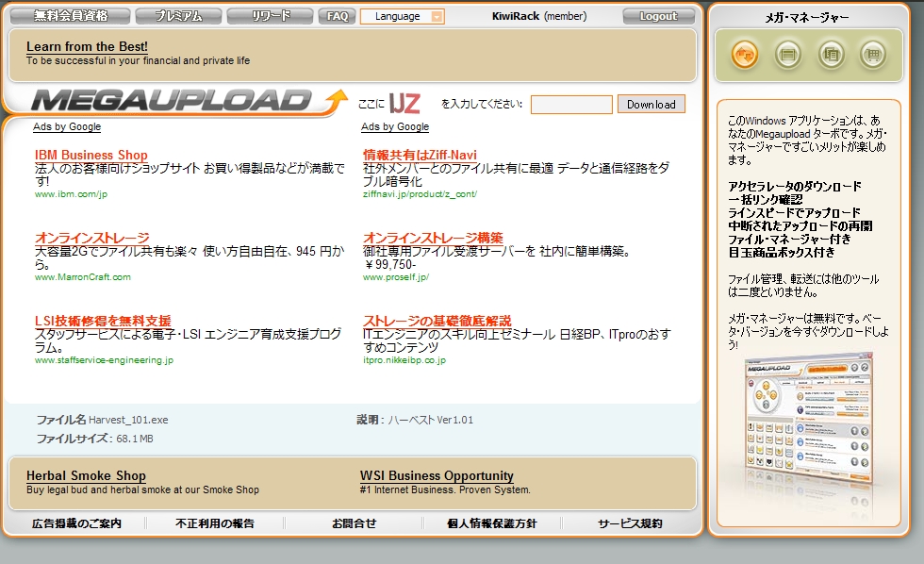The width and height of the screenshot is (924, 564).
Task: Click the red captcha letters image
Action: (x=404, y=104)
